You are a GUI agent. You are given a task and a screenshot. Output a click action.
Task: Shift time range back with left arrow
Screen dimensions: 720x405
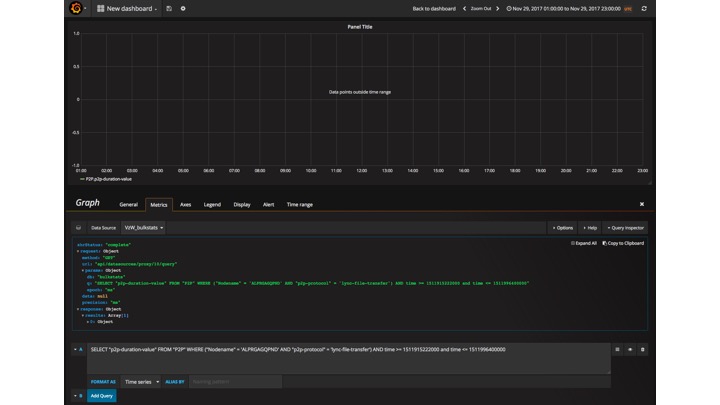pyautogui.click(x=464, y=8)
